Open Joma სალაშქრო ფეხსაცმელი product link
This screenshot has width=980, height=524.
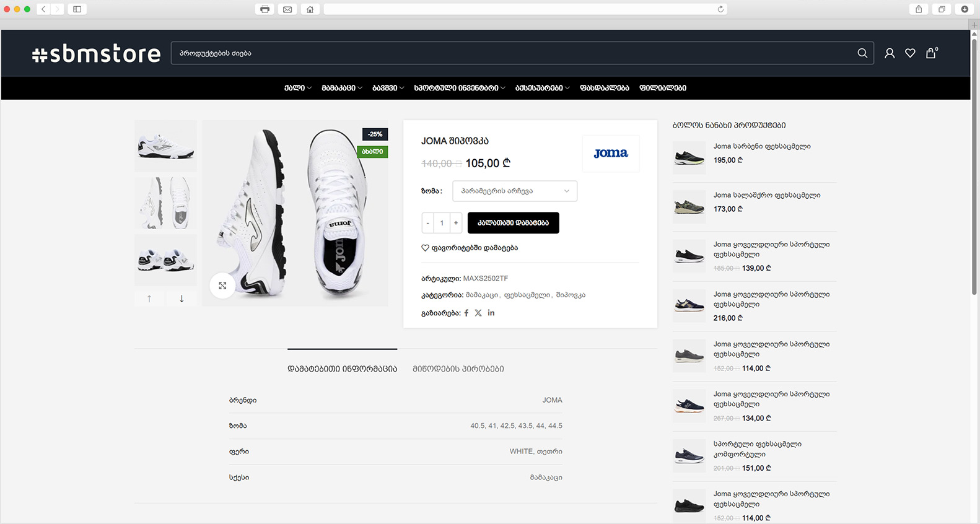767,196
